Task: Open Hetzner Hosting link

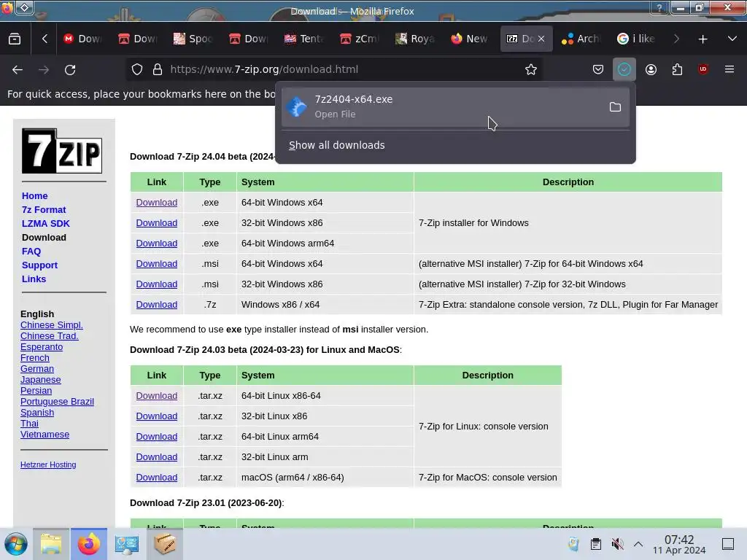Action: coord(48,464)
